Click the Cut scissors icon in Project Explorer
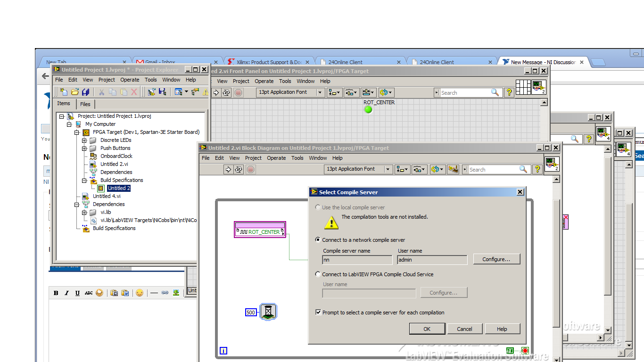This screenshot has height=362, width=644. click(x=101, y=92)
